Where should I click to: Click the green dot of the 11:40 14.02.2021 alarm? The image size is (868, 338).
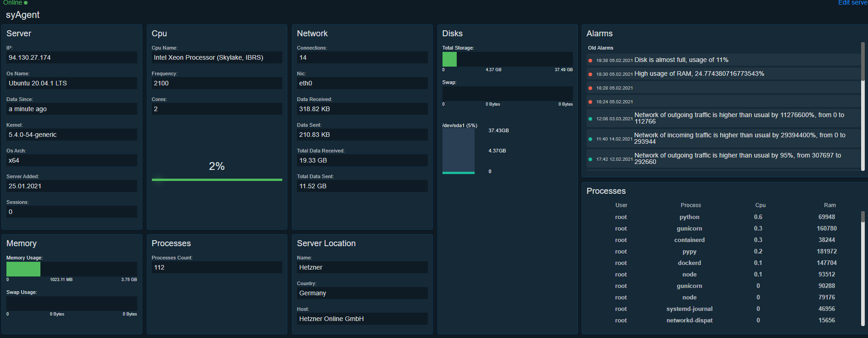[x=590, y=139]
